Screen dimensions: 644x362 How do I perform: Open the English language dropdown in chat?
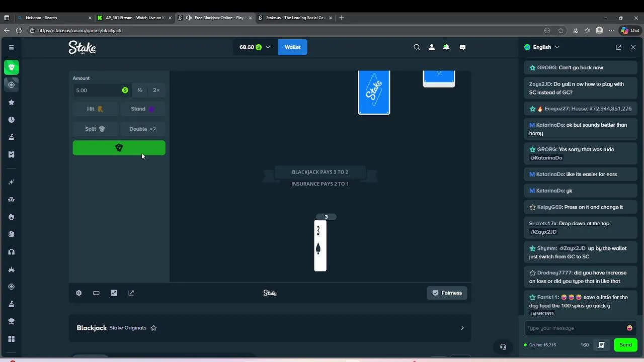[542, 47]
